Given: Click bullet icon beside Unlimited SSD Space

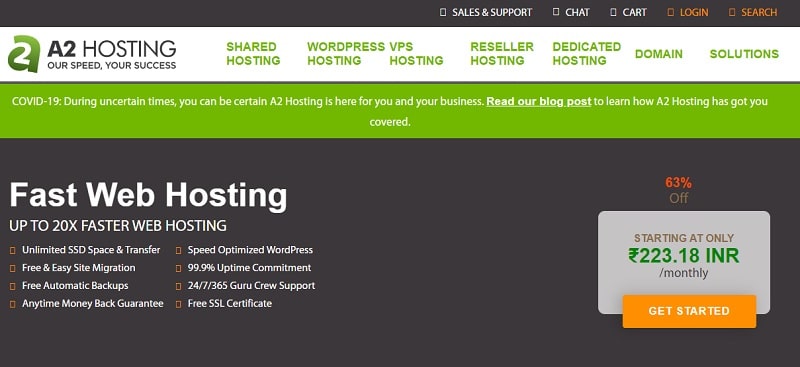Looking at the screenshot, I should [12, 251].
